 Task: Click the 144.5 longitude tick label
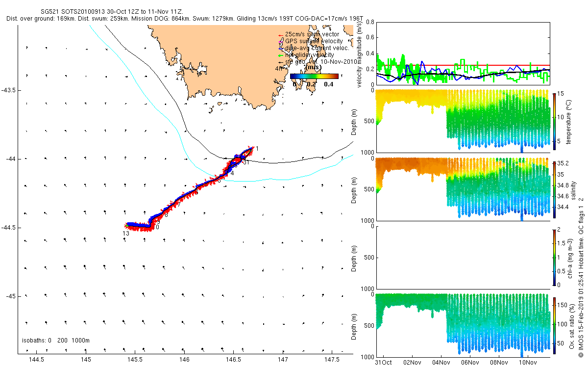tap(36, 360)
